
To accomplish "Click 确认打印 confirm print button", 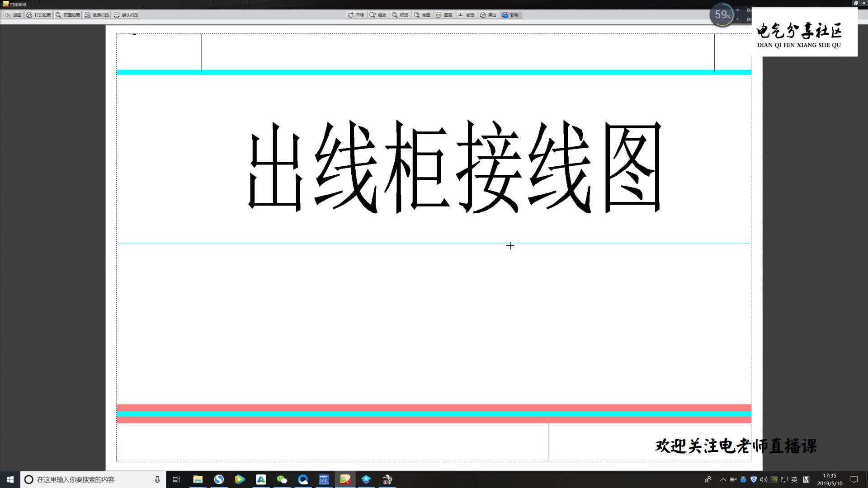I will (x=126, y=15).
